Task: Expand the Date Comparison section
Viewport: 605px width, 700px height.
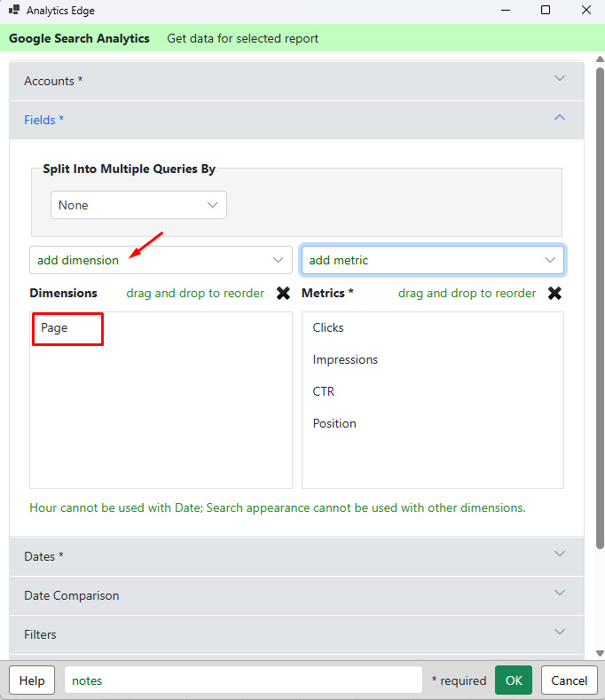Action: pyautogui.click(x=296, y=595)
